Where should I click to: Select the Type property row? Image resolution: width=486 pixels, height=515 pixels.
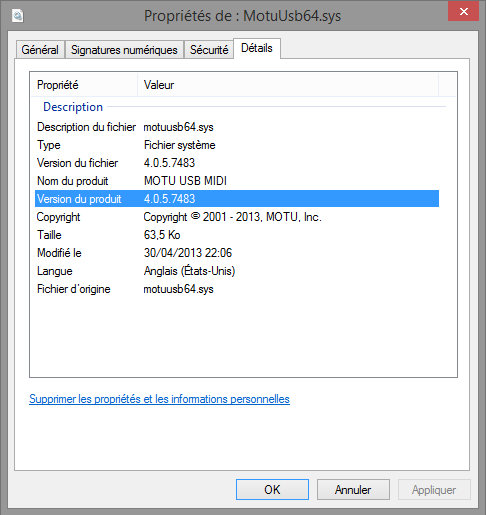click(237, 145)
